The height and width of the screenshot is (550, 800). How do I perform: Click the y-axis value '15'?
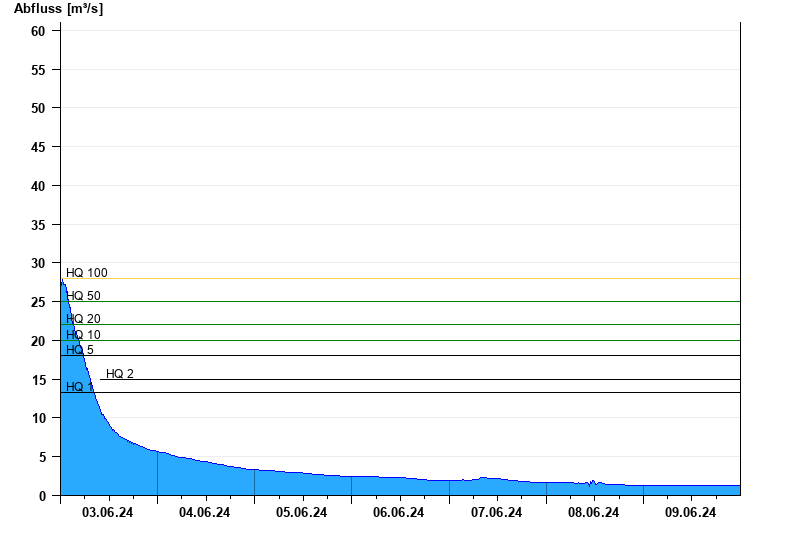[38, 380]
